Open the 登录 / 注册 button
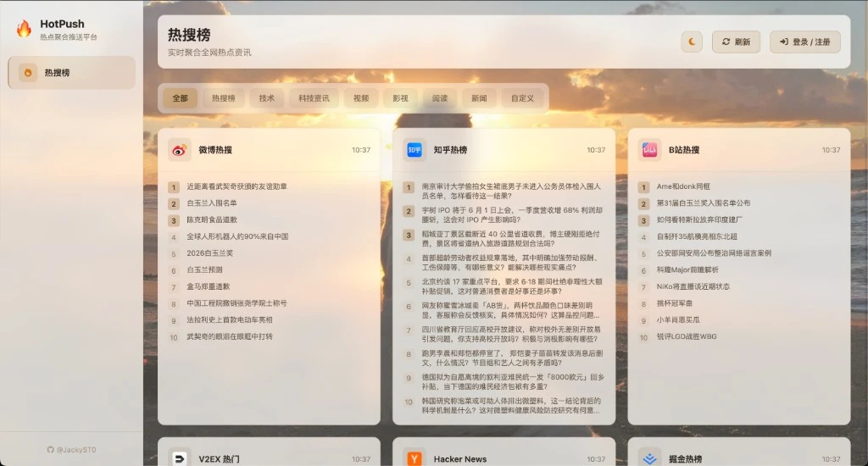The width and height of the screenshot is (868, 466). coord(805,42)
